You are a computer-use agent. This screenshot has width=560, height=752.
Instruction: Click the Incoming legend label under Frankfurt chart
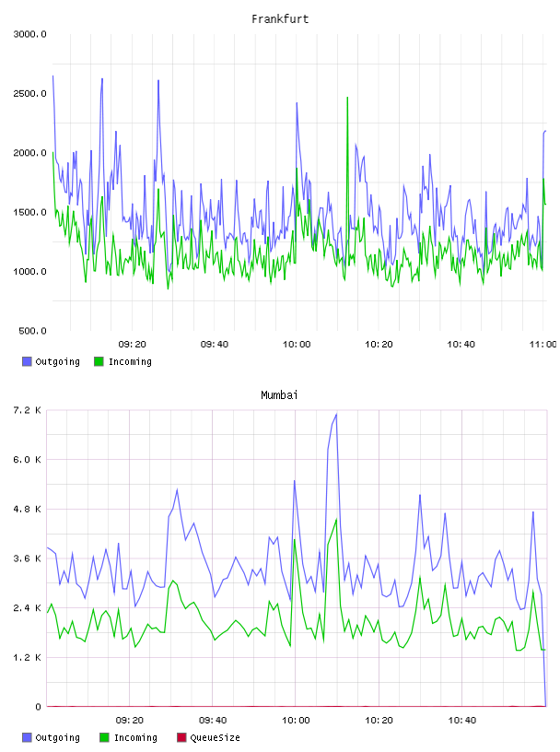click(130, 361)
